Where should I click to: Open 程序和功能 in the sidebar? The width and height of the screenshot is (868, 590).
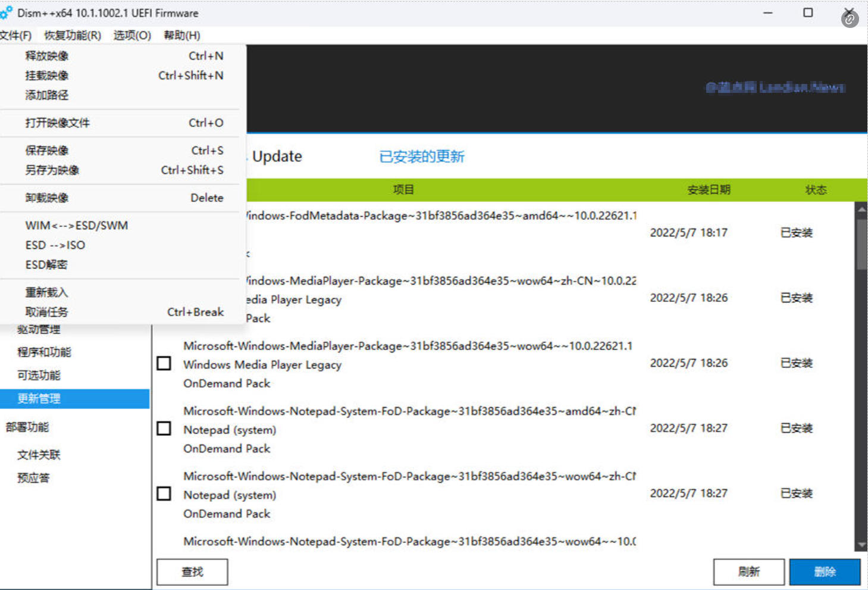click(44, 352)
